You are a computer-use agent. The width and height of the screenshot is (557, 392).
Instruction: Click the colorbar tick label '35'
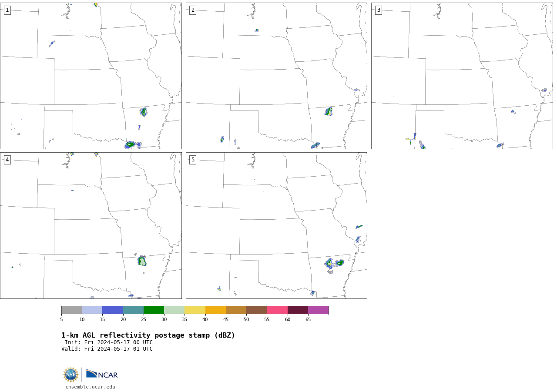tap(185, 320)
